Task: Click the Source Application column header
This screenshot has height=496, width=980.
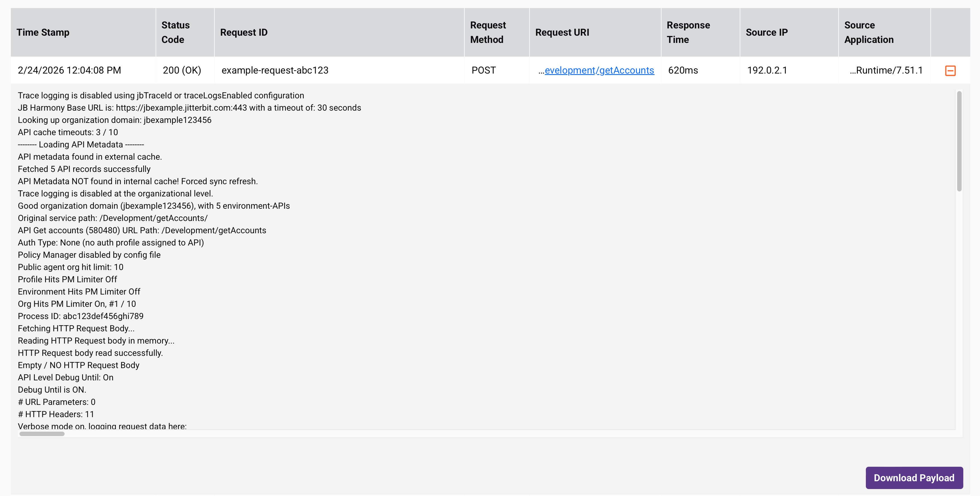Action: 869,32
